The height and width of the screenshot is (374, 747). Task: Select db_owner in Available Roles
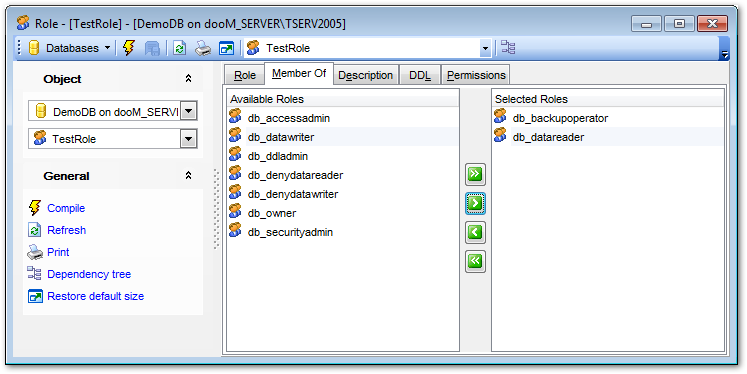tap(272, 213)
